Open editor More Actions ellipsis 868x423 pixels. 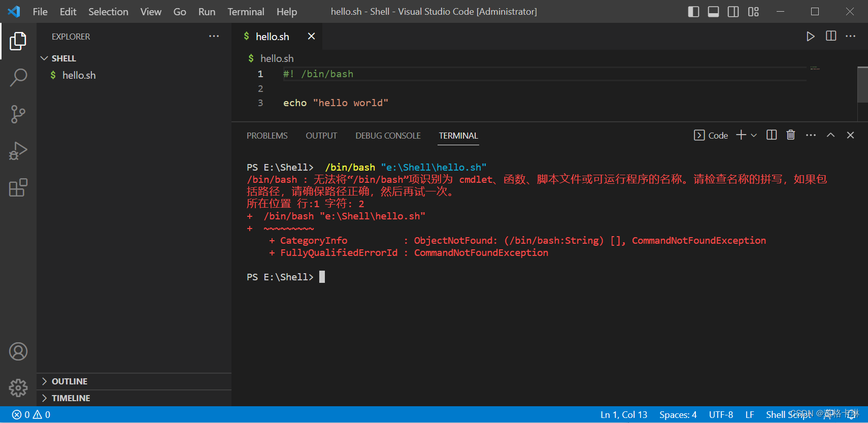[851, 36]
